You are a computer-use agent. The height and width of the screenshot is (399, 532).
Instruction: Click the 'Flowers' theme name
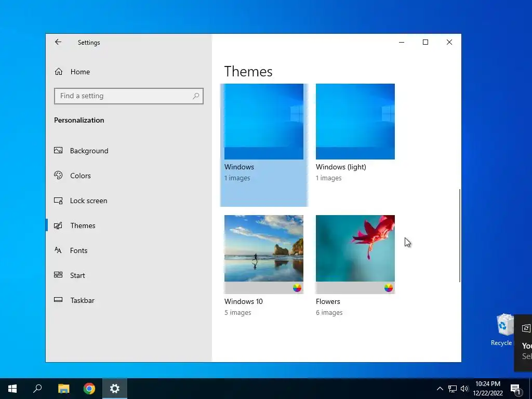point(328,301)
